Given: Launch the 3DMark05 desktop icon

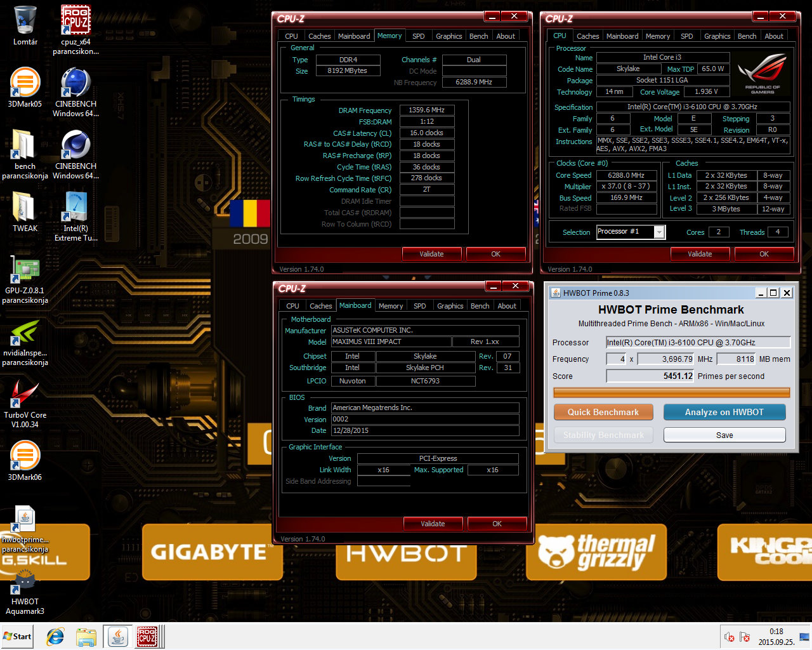Looking at the screenshot, I should coord(25,83).
